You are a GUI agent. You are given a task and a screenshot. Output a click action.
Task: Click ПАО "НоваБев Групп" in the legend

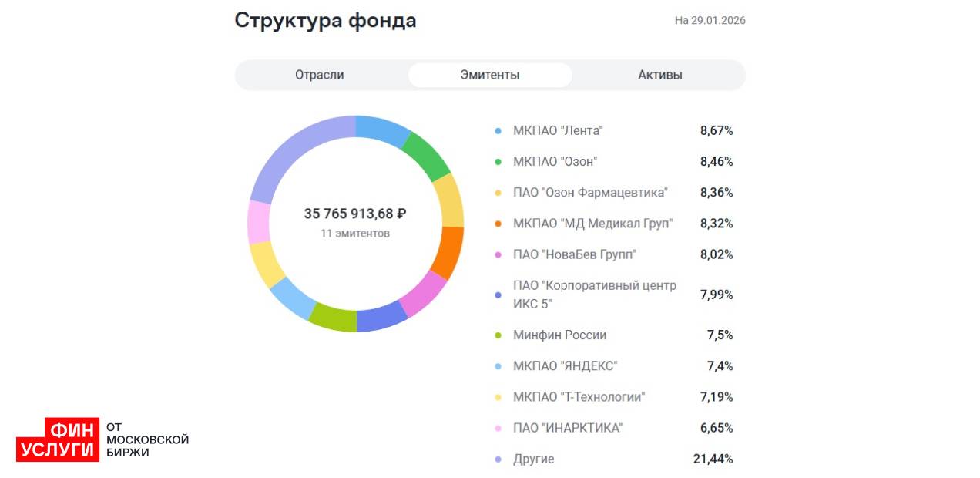[x=575, y=254]
